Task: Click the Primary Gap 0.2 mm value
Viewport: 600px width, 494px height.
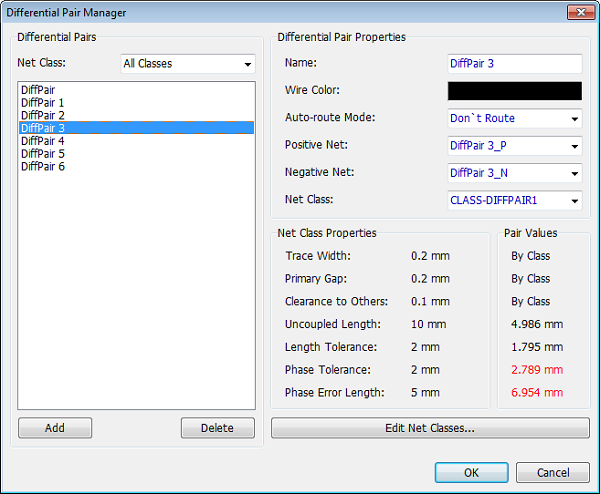Action: tap(430, 279)
